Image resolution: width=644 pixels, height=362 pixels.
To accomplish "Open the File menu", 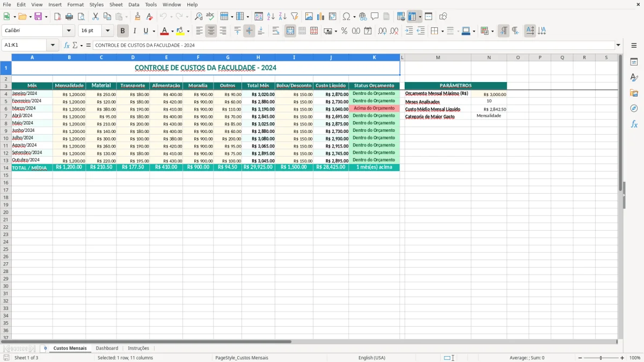I will click(6, 4).
